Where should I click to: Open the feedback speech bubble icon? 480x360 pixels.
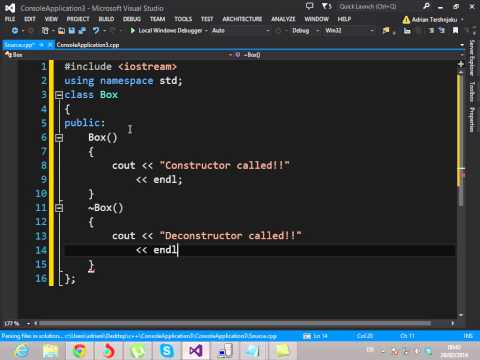pos(310,6)
